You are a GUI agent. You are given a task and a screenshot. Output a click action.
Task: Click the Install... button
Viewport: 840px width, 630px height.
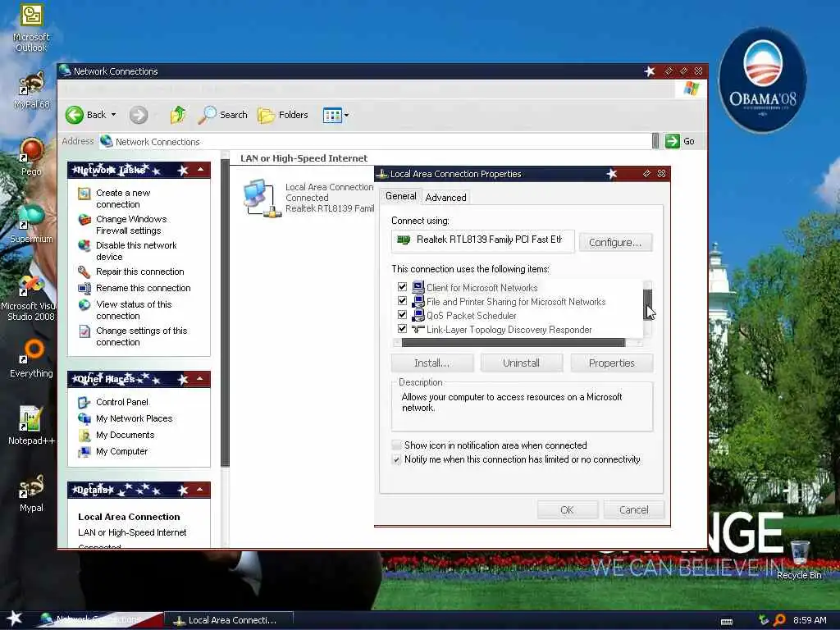(431, 363)
